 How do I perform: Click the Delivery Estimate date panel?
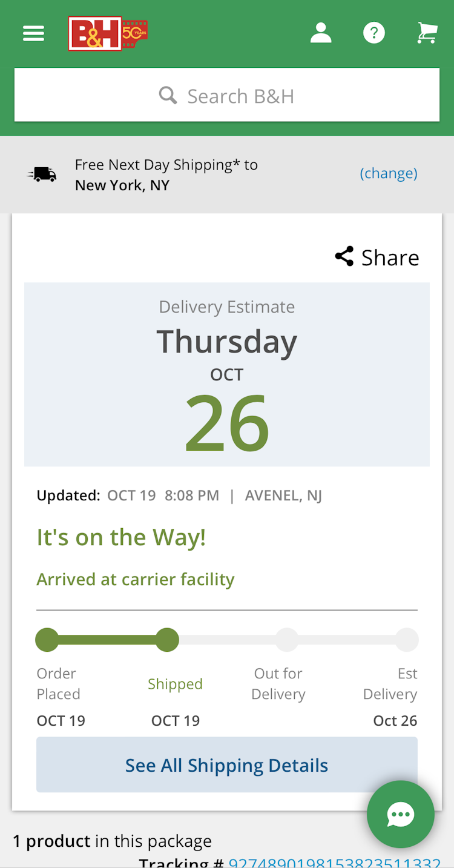(x=227, y=374)
